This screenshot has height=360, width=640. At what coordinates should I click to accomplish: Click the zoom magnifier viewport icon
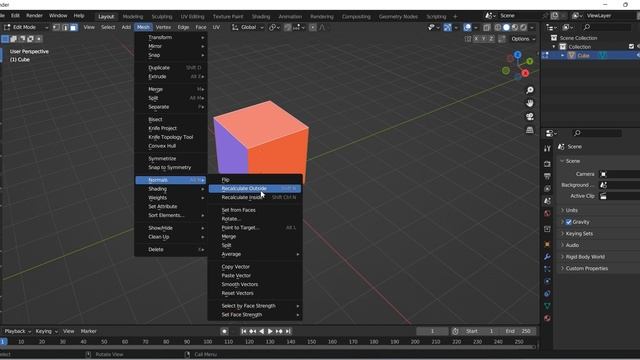[x=530, y=90]
